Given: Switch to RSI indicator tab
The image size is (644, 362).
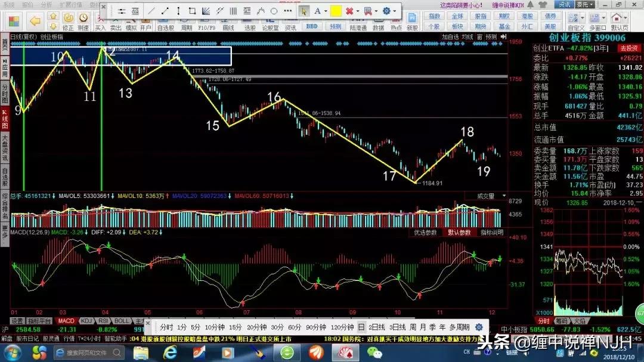Looking at the screenshot, I should pos(103,321).
